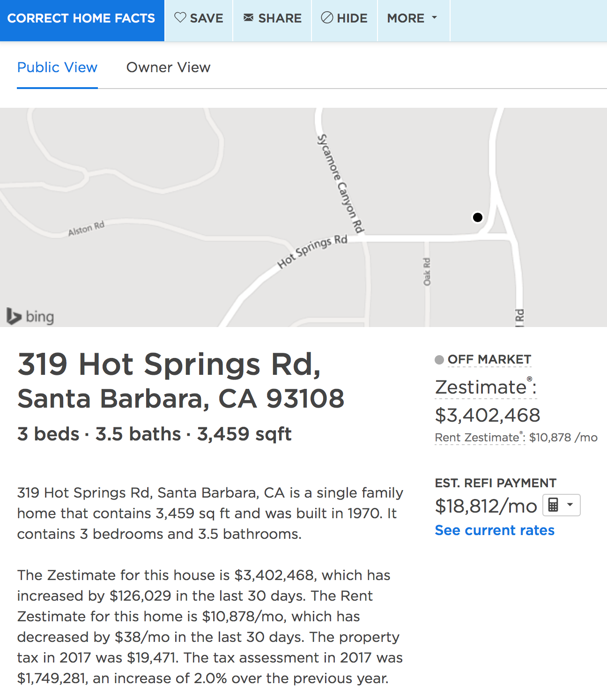Open the refi payment calculator icon

[553, 505]
